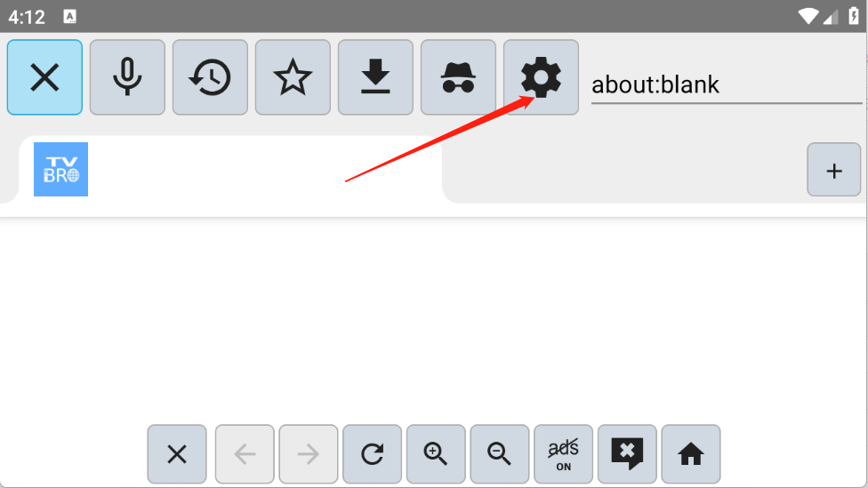Open the settings gear icon
The width and height of the screenshot is (868, 488).
541,77
